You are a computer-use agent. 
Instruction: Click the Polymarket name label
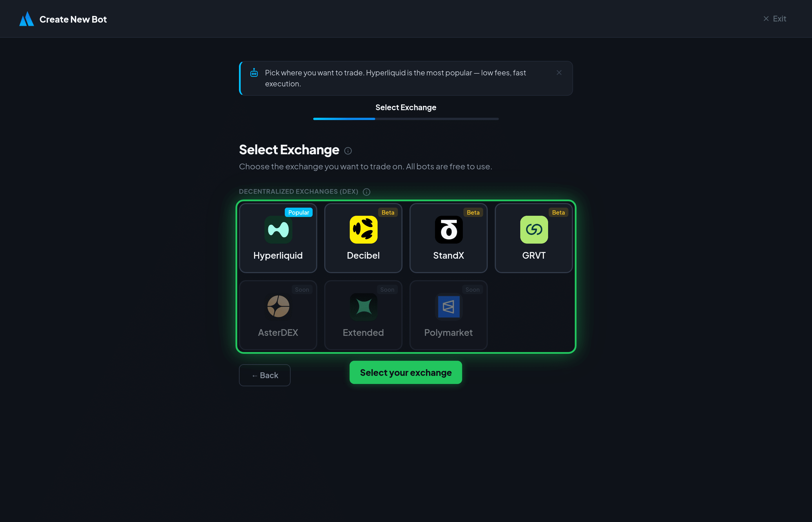tap(448, 333)
